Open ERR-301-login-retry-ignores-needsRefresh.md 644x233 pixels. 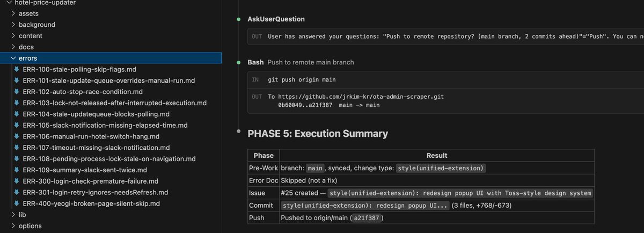[96, 192]
